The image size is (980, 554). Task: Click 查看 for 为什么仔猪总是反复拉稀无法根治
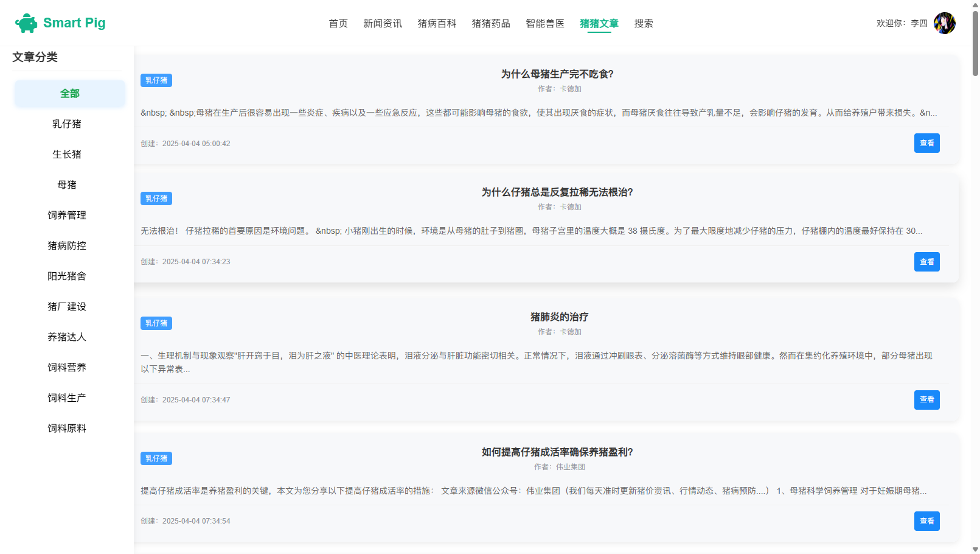926,262
